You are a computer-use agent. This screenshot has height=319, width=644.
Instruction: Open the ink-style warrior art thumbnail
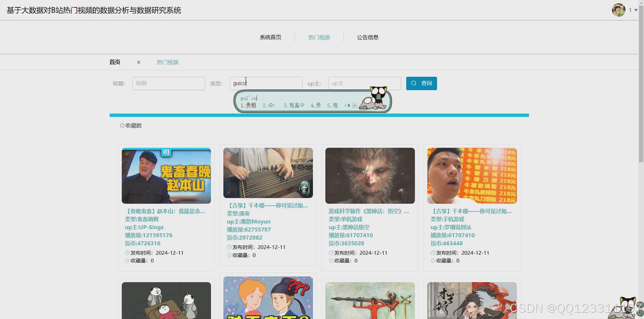472,301
